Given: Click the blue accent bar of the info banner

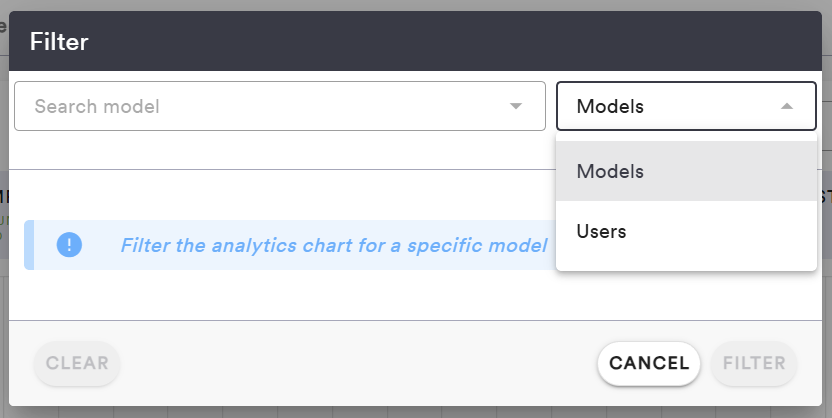Looking at the screenshot, I should (x=29, y=245).
